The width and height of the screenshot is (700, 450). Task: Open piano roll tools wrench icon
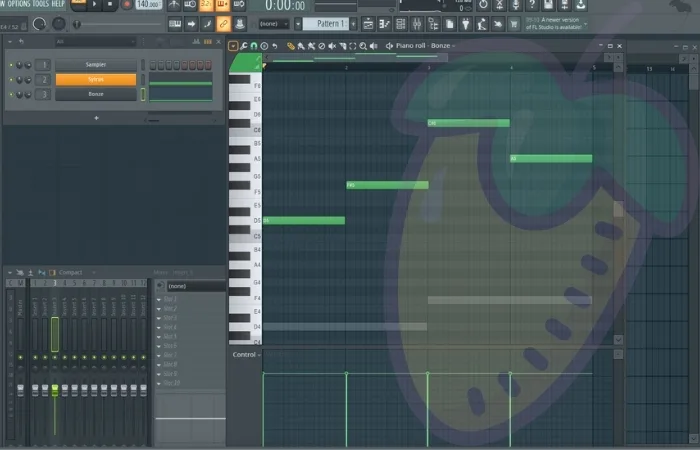[x=244, y=46]
